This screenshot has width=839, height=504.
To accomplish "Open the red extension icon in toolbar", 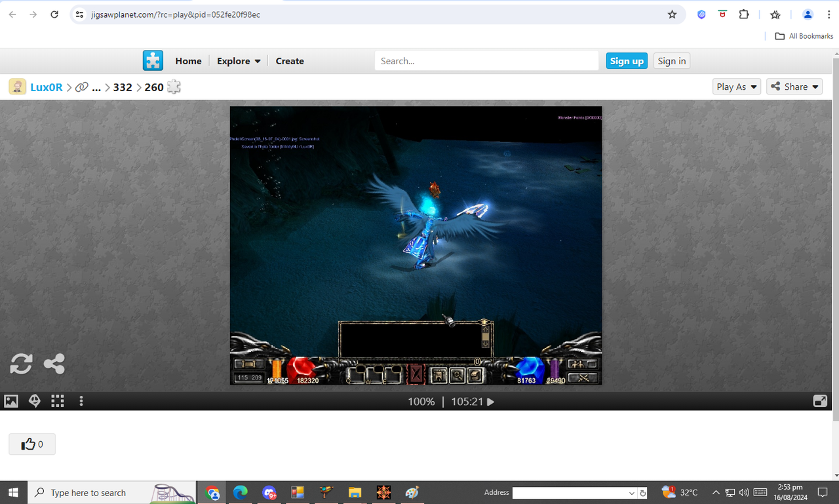I will pyautogui.click(x=722, y=14).
